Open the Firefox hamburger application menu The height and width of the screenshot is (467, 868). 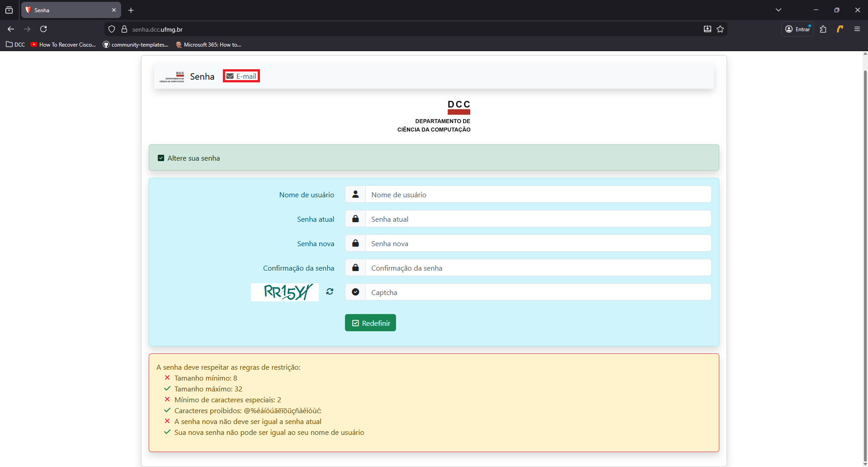click(x=857, y=29)
